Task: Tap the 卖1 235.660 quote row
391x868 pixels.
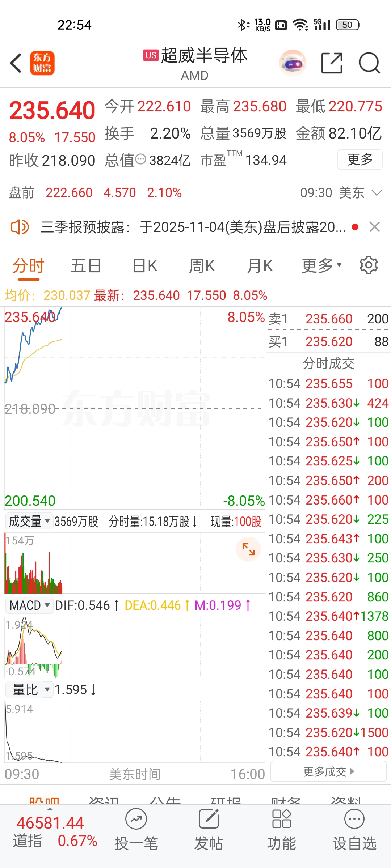Action: click(328, 319)
